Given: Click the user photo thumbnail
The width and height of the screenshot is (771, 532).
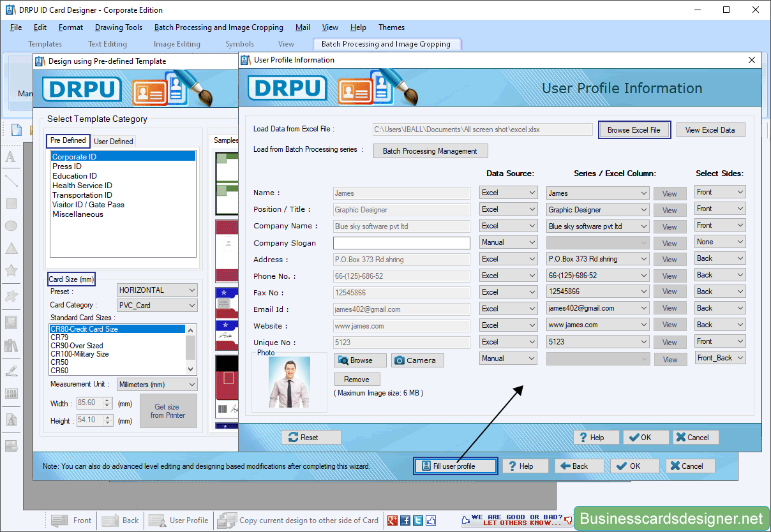Looking at the screenshot, I should (x=289, y=382).
